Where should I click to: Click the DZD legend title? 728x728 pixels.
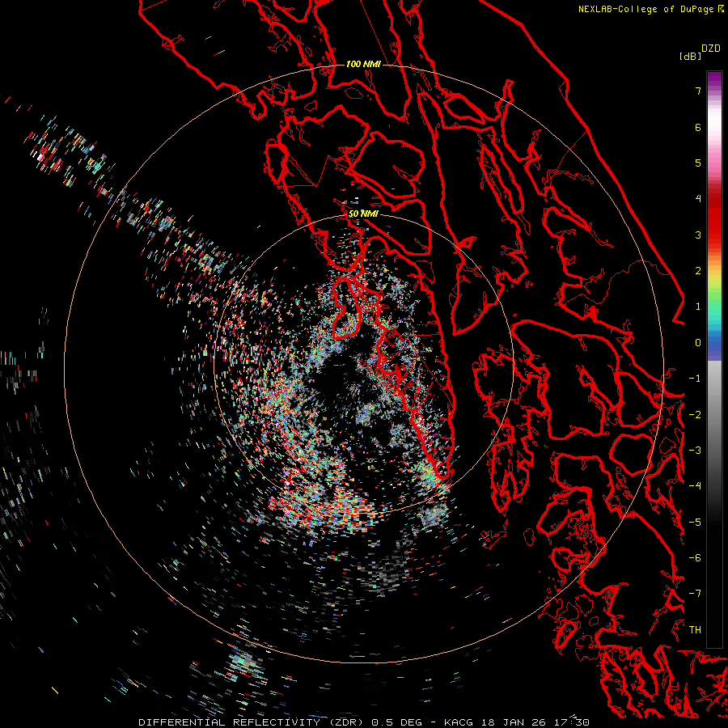click(711, 49)
